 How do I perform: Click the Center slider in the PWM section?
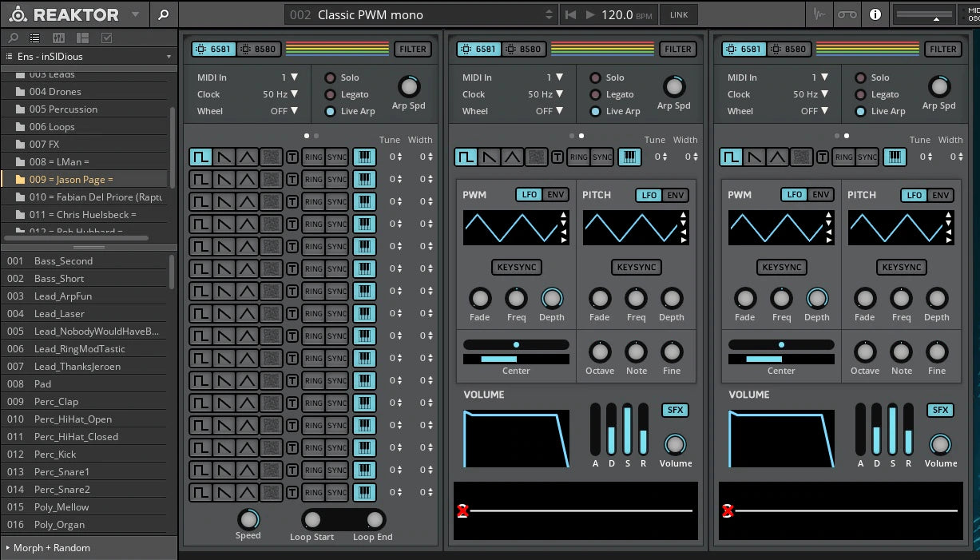point(516,345)
